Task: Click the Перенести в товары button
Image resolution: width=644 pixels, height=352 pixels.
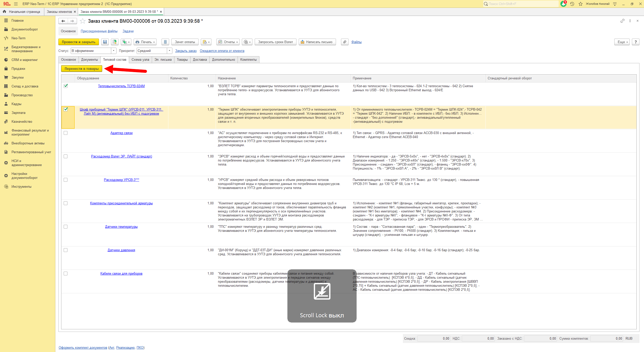Action: coord(82,69)
